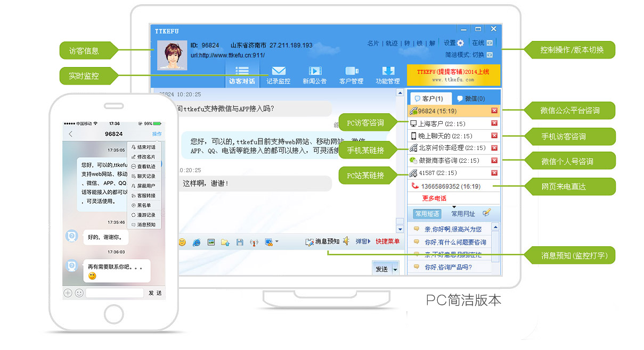Close the 41587 visitor row
This screenshot has height=350, width=644.
494,173
